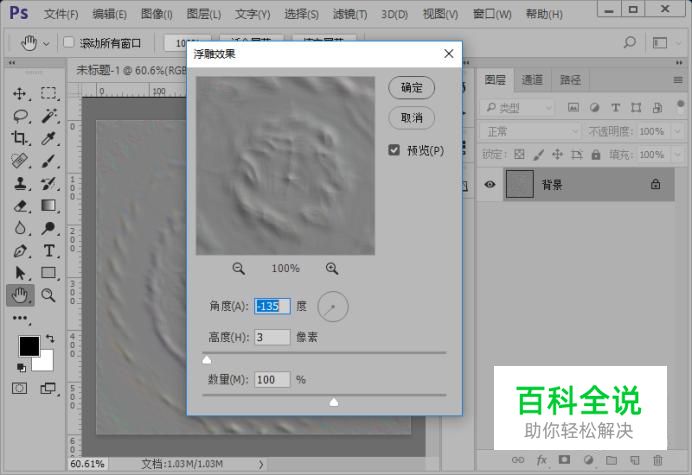Select the Move tool
The width and height of the screenshot is (692, 475).
pos(20,94)
